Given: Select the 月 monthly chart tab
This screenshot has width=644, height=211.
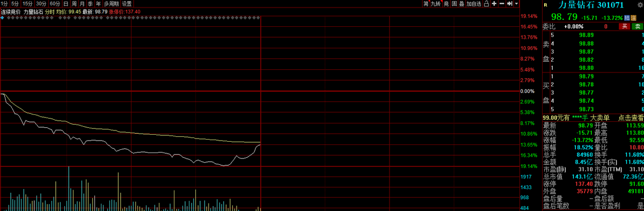Looking at the screenshot, I should (82, 3).
